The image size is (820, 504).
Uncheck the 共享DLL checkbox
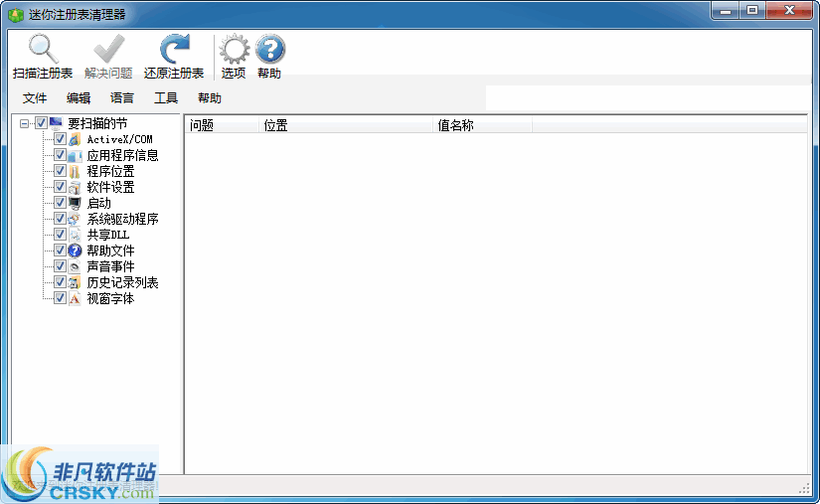coord(61,235)
